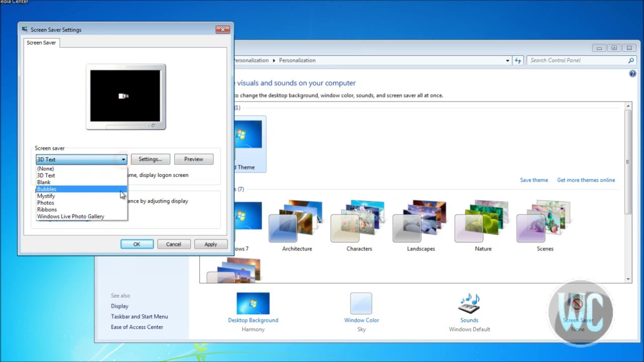Screen dimensions: 644x362
Task: Confirm with the OK button
Action: coord(137,244)
